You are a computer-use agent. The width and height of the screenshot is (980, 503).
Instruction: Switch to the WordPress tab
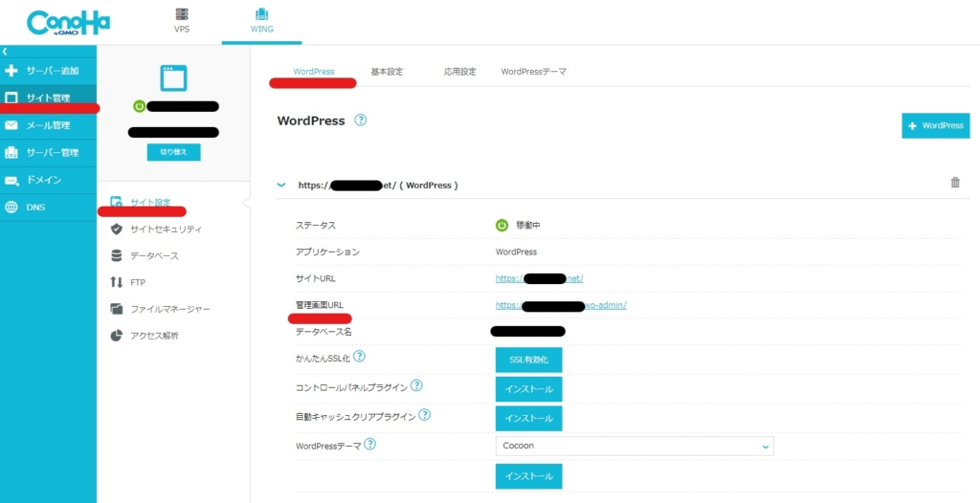(314, 72)
